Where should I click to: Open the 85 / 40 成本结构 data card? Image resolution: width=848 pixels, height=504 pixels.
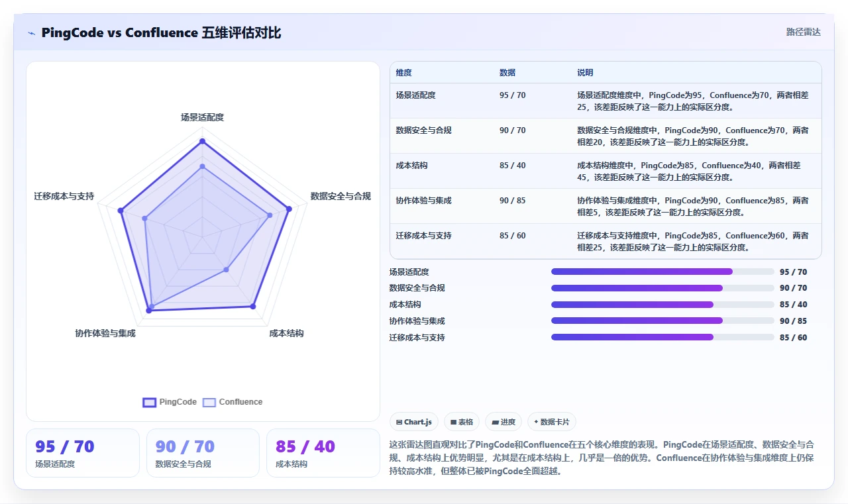323,453
